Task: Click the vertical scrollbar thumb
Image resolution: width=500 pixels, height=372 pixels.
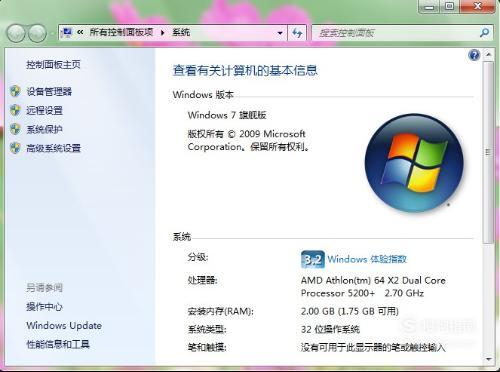Action: tap(488, 152)
